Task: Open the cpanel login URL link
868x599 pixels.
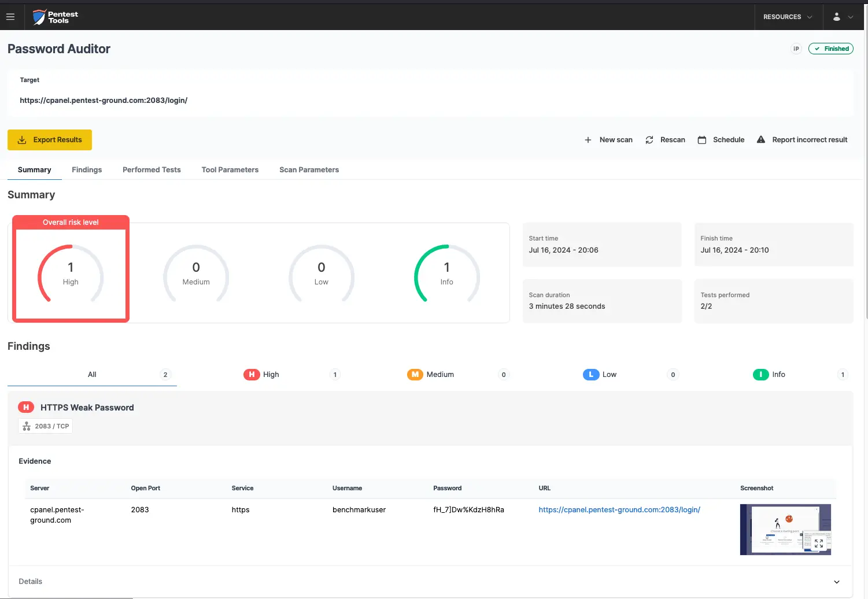Action: point(619,510)
